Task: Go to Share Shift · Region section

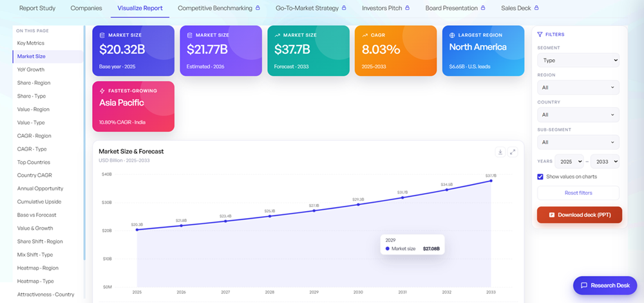Action: pos(40,241)
